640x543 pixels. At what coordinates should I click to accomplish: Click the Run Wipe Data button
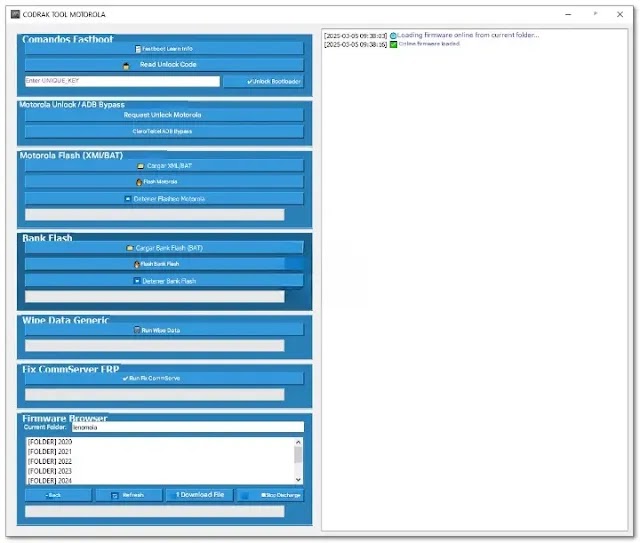coord(164,330)
